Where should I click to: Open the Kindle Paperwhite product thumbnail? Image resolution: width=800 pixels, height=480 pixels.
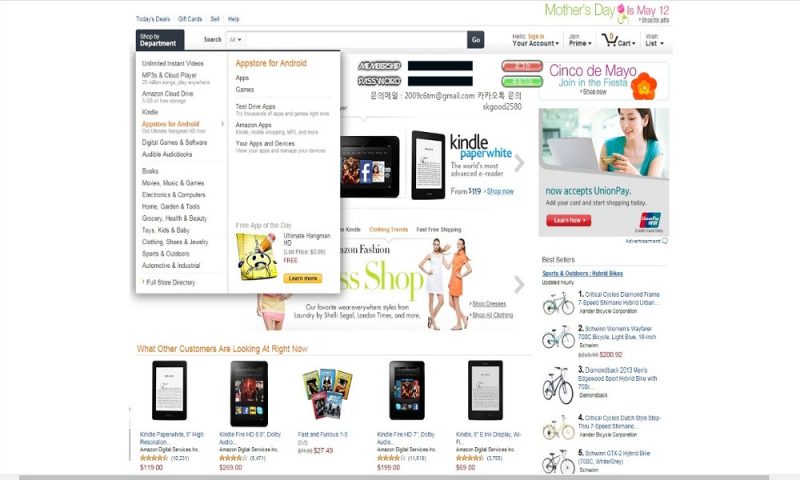point(169,390)
